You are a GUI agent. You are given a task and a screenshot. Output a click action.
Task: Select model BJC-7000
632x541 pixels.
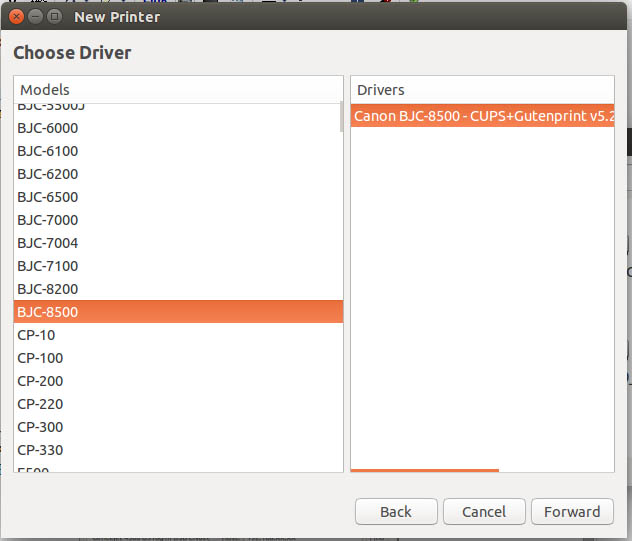(178, 220)
